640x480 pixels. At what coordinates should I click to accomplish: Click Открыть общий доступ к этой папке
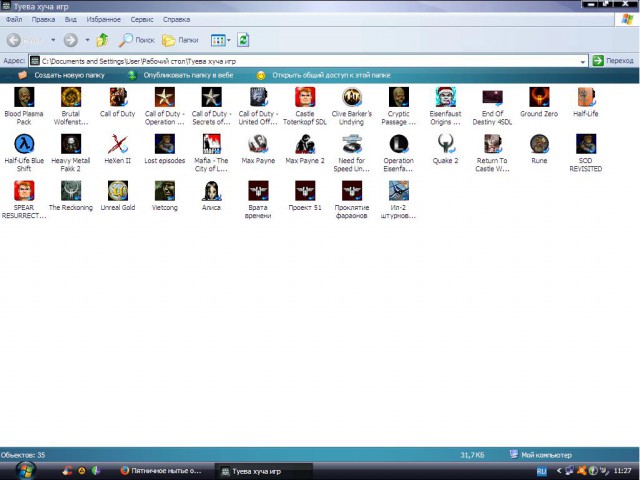(323, 75)
